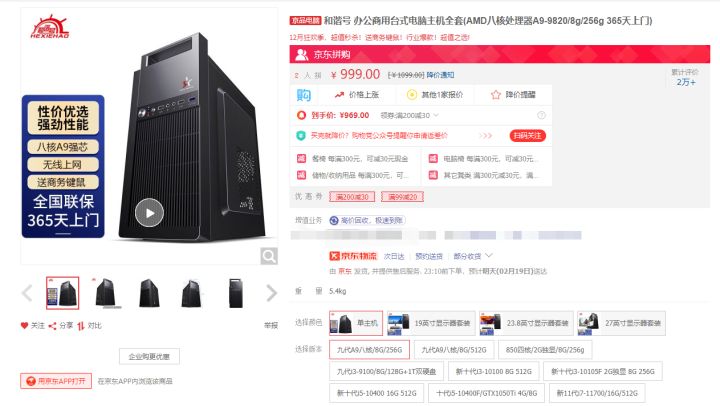Select the second product thumbnail

pos(106,293)
